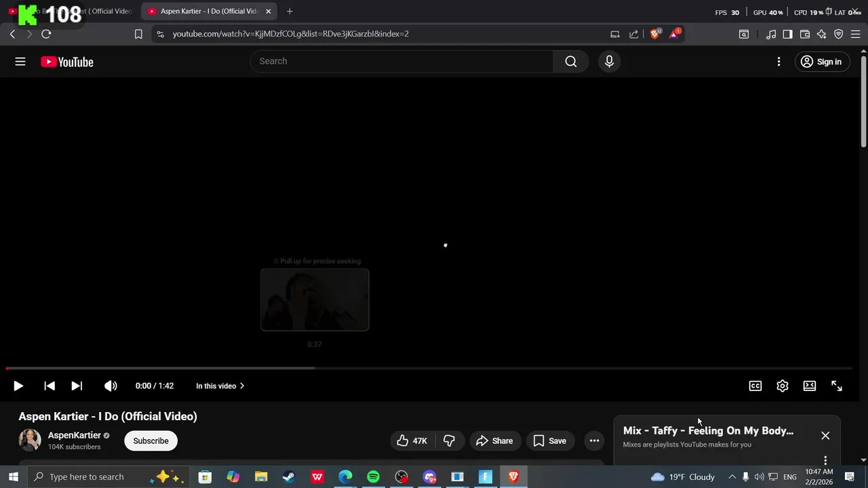
Task: Open the YouTube guide hamburger menu
Action: [20, 62]
